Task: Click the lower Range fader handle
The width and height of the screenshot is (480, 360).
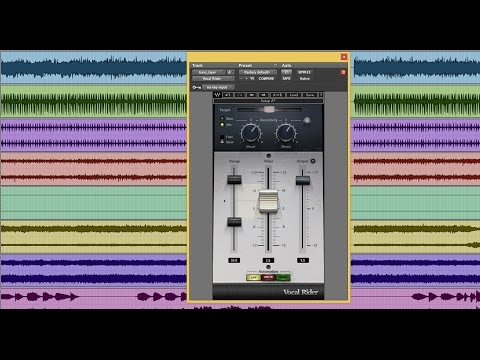Action: pos(234,222)
